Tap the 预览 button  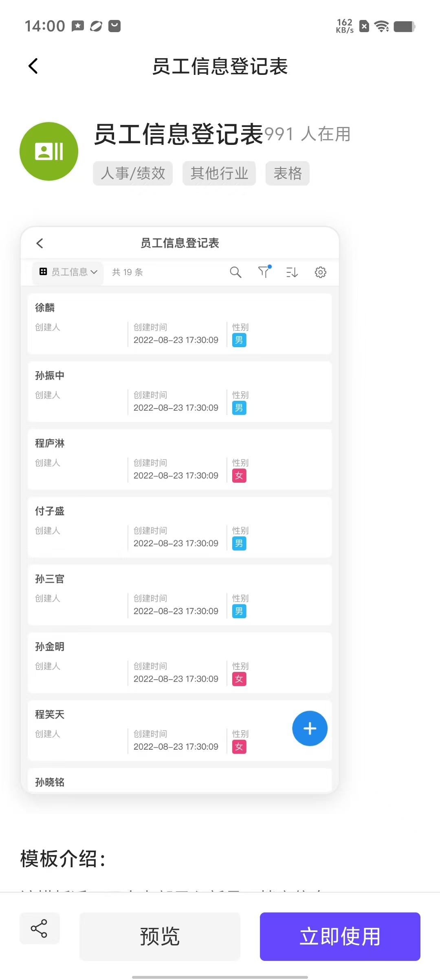[x=160, y=936]
